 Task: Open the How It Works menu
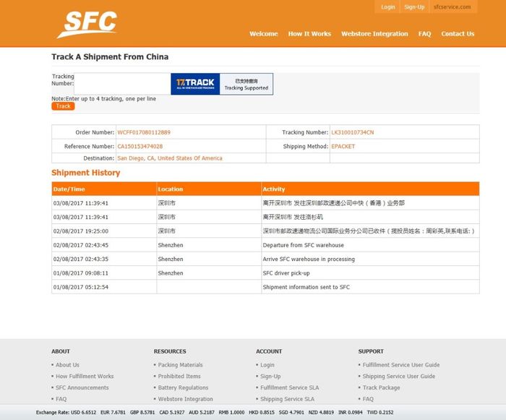click(x=309, y=34)
